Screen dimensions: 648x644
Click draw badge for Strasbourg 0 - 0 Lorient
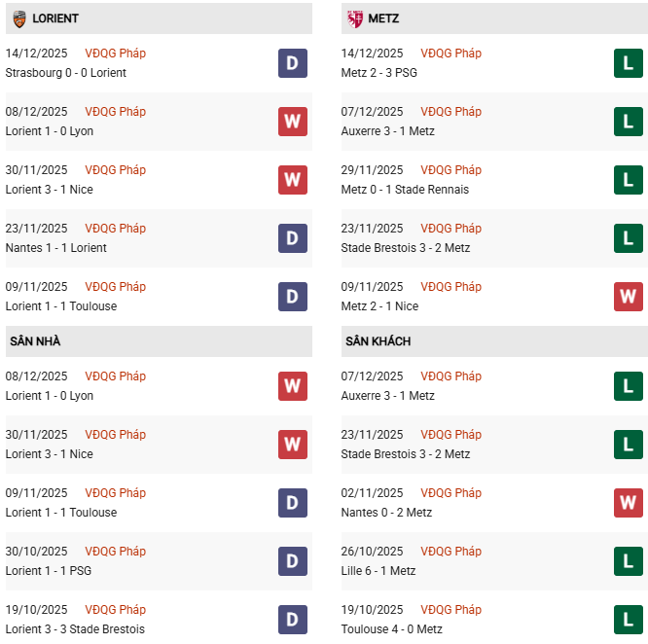pos(292,63)
